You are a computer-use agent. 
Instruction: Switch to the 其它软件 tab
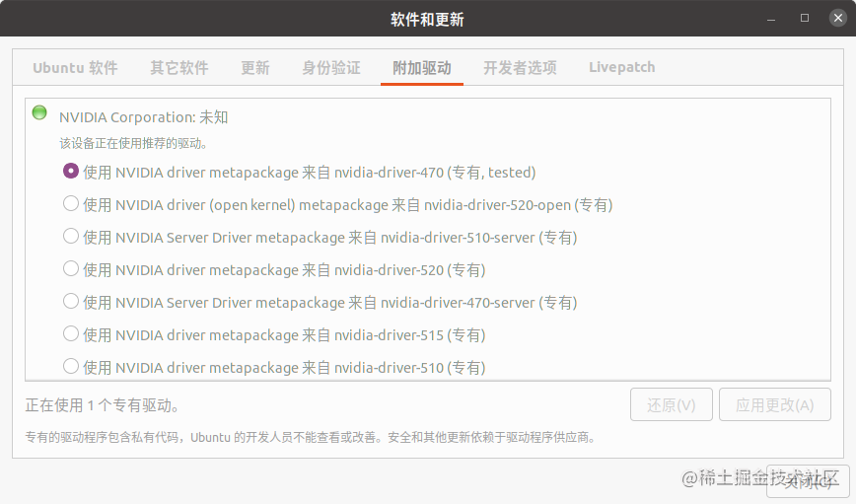click(x=179, y=68)
